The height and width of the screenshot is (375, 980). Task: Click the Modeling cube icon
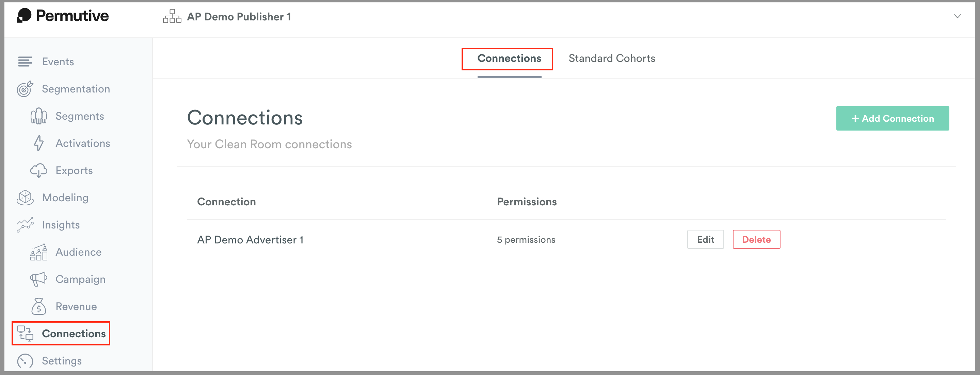[x=25, y=198]
